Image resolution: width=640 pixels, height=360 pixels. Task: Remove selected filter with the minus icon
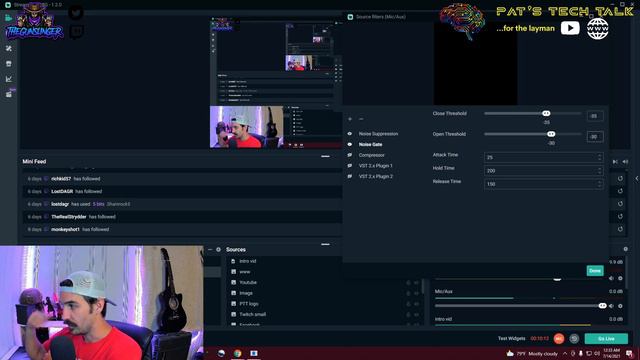tap(361, 119)
